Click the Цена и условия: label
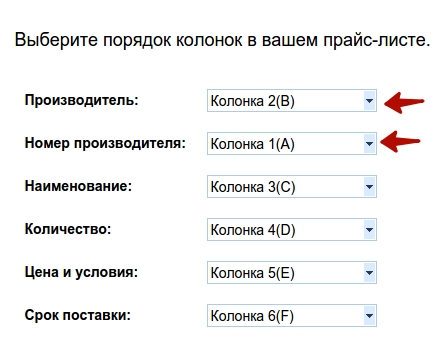 click(x=81, y=272)
